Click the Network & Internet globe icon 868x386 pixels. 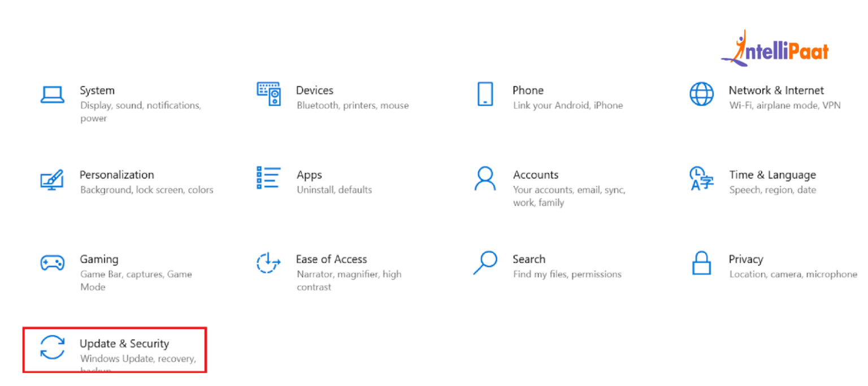click(701, 94)
